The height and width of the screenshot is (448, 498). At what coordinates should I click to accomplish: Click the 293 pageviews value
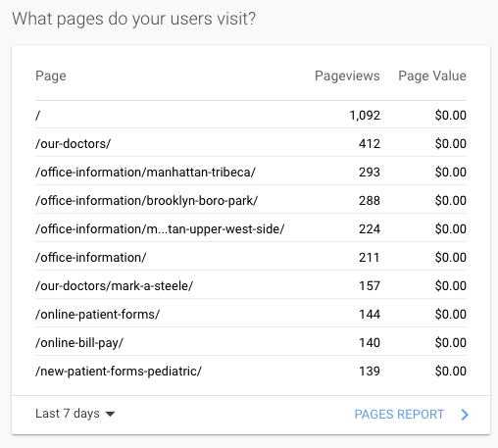point(370,173)
